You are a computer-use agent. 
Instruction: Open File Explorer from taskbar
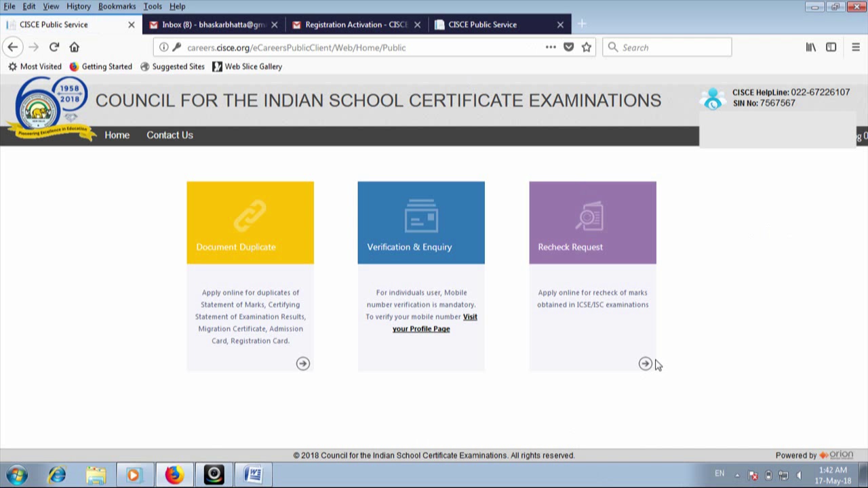tap(96, 475)
